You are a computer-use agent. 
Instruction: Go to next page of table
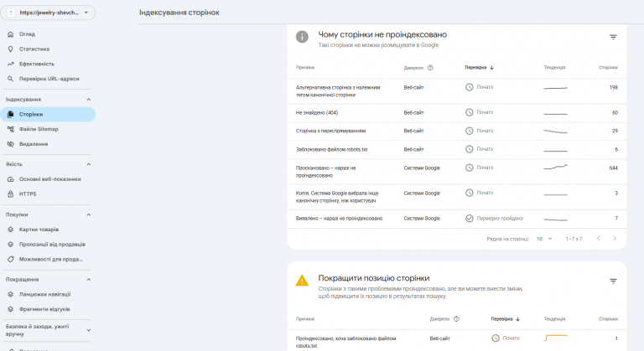pyautogui.click(x=615, y=239)
